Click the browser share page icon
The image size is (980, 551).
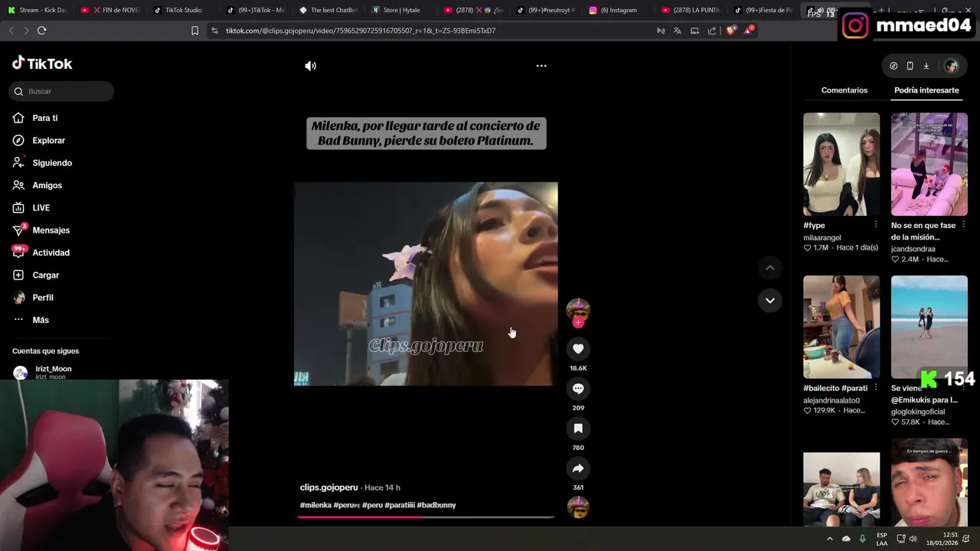(x=712, y=31)
